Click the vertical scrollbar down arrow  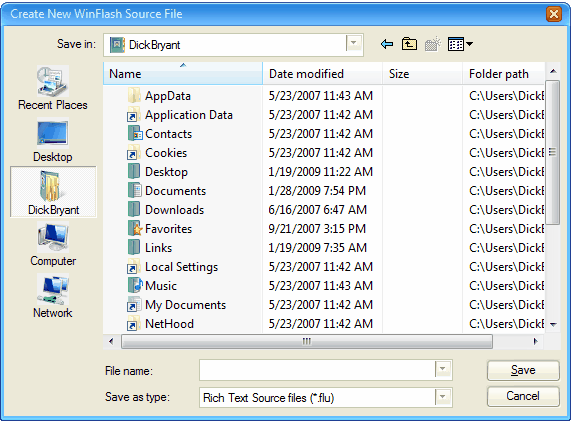[x=553, y=324]
